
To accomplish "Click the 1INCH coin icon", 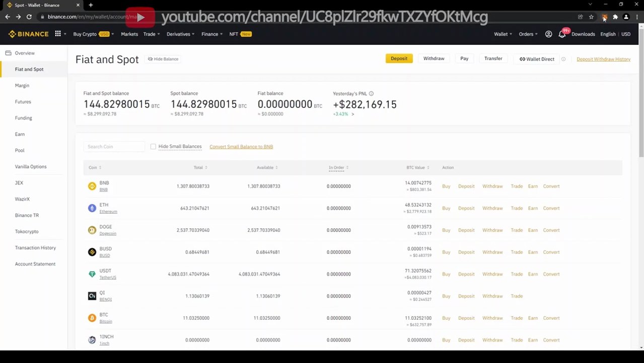I will click(x=92, y=340).
